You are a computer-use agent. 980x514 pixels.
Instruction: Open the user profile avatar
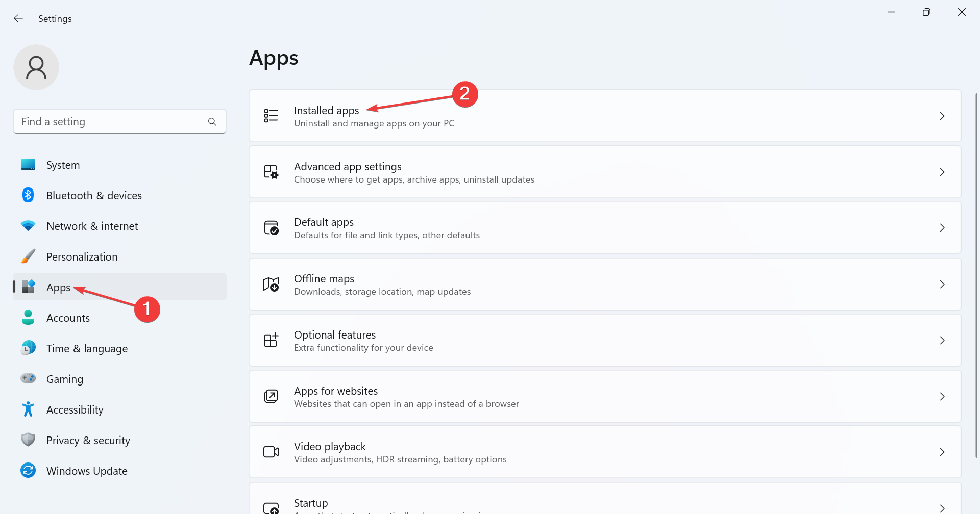(36, 67)
